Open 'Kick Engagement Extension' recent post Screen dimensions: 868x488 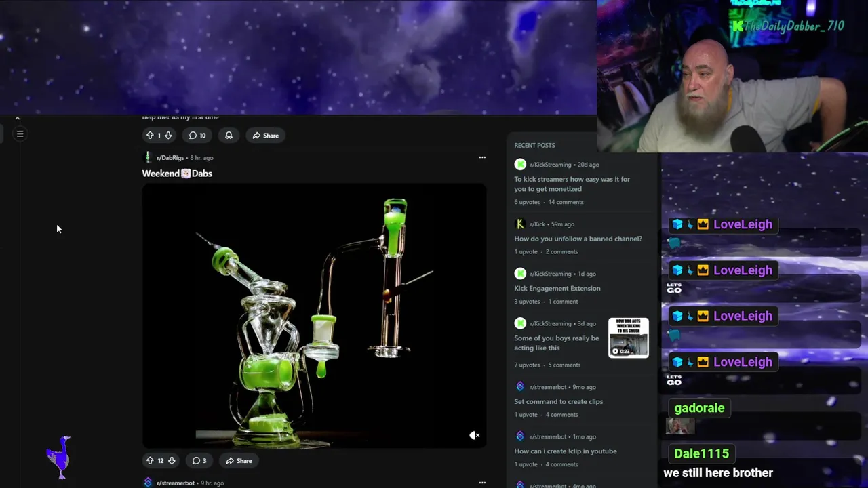[557, 289]
